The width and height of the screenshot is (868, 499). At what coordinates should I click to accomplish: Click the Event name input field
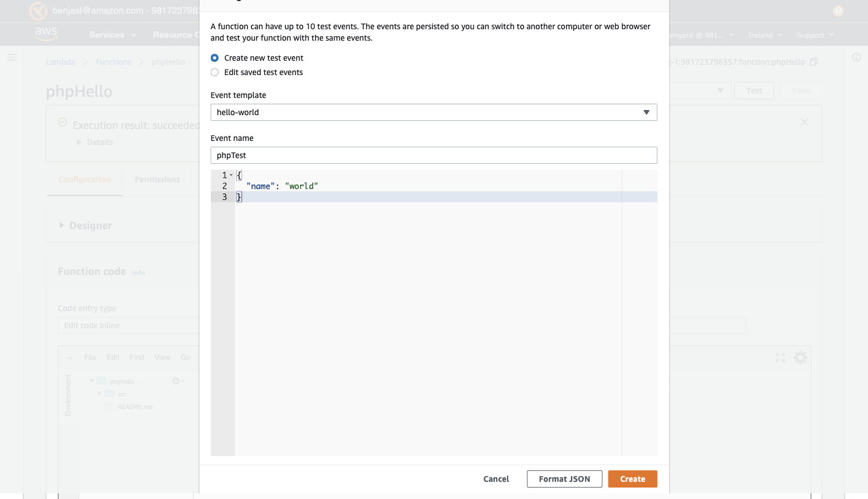point(434,155)
